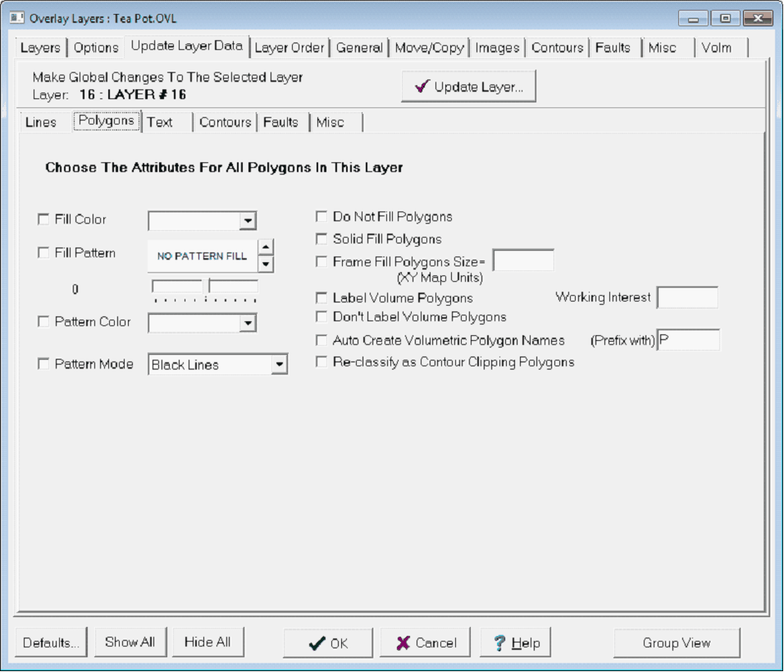Click the pattern scale slider track
This screenshot has height=672, width=784.
(x=205, y=299)
